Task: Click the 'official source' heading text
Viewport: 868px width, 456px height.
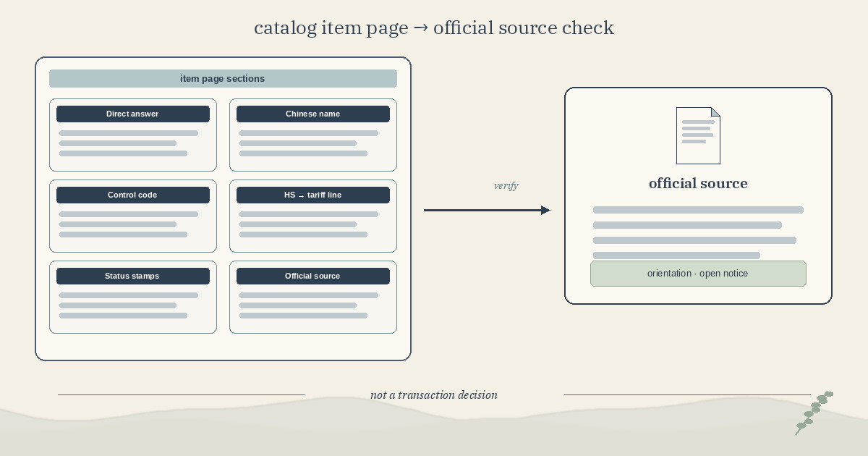Action: (x=698, y=183)
